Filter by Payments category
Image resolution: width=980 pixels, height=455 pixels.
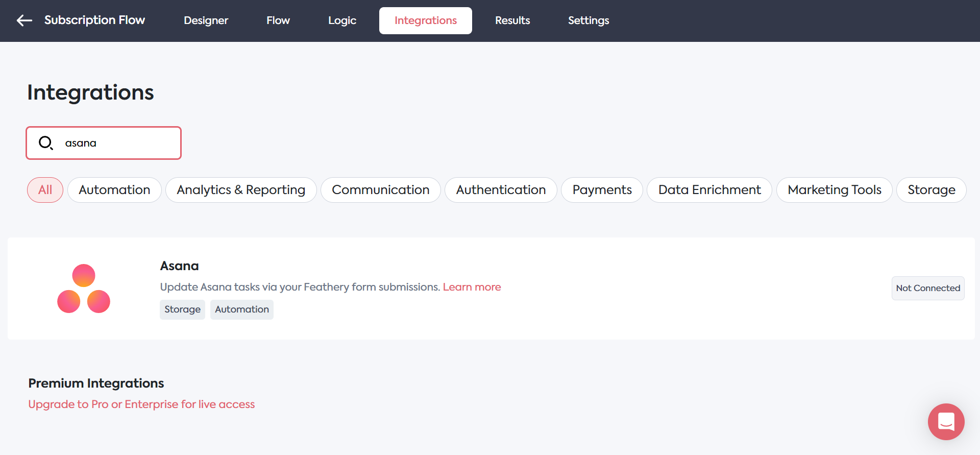[602, 190]
